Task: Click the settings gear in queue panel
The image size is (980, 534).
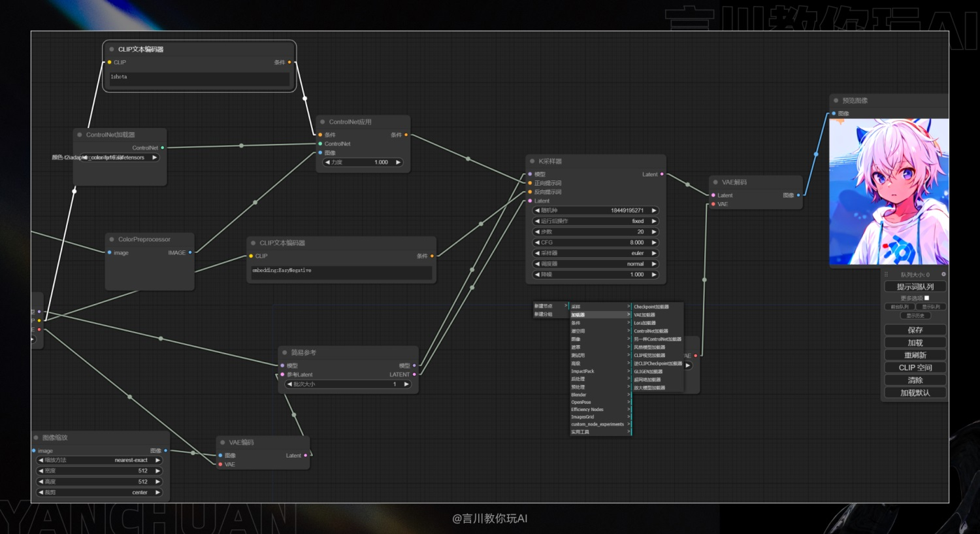Action: pyautogui.click(x=943, y=275)
